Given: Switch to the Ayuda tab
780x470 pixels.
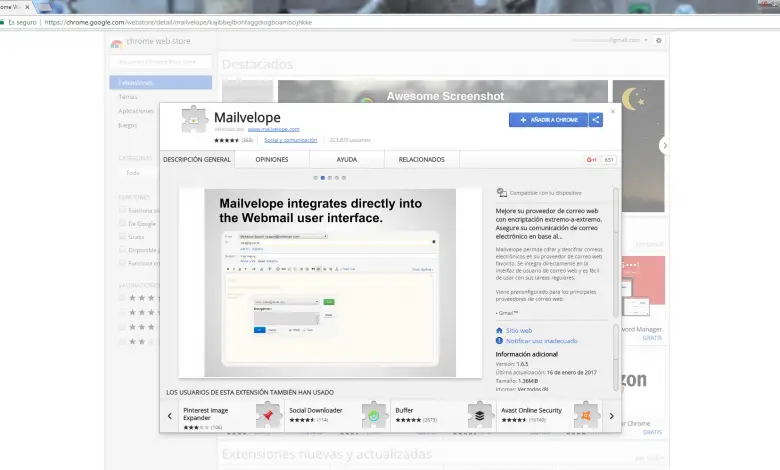Looking at the screenshot, I should 347,160.
